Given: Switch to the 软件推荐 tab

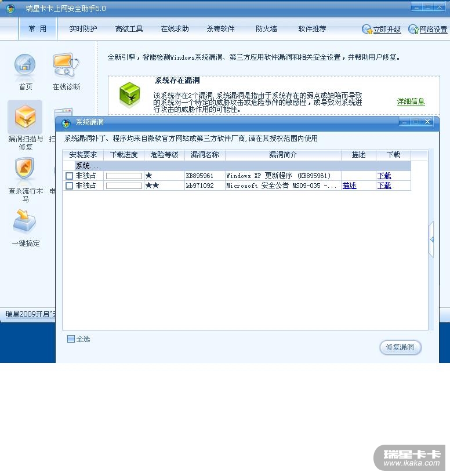Looking at the screenshot, I should tap(312, 29).
